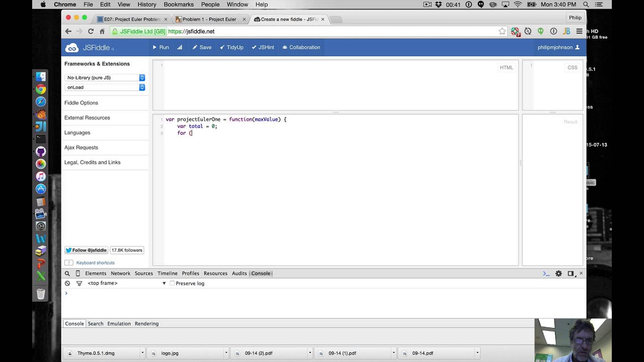
Task: Tidy up the code with TidyUp
Action: (231, 47)
